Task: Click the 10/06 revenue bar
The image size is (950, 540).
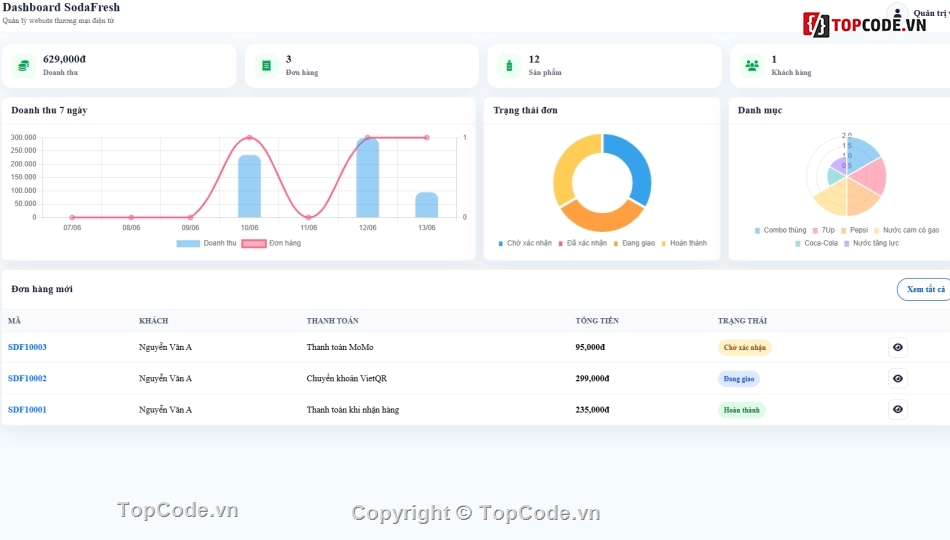Action: click(250, 186)
